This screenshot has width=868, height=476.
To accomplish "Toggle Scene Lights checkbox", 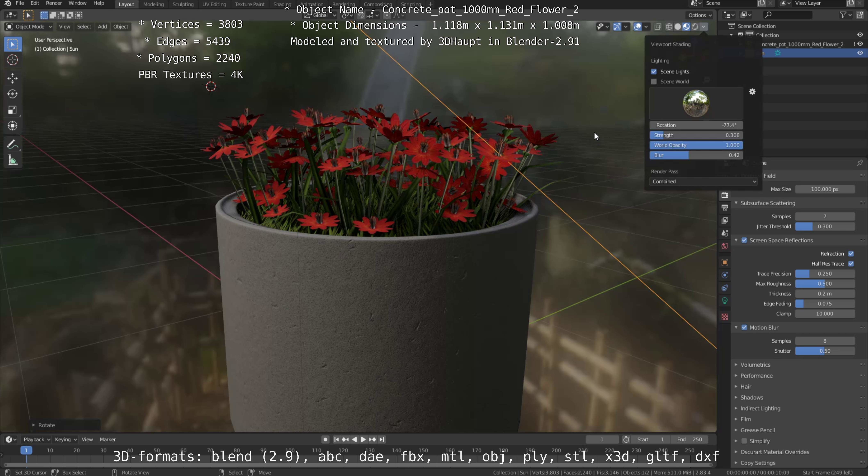I will coord(654,71).
